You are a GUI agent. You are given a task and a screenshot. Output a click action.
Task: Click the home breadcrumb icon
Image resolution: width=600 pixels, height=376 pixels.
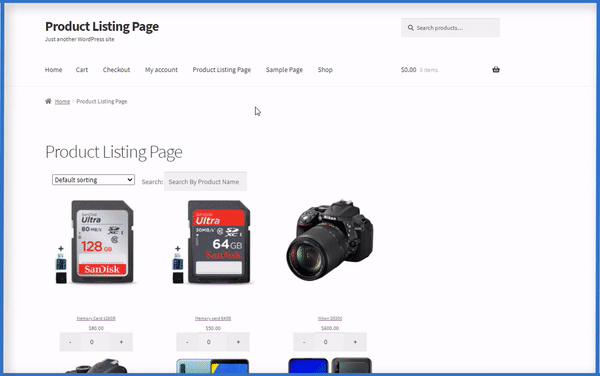[48, 101]
